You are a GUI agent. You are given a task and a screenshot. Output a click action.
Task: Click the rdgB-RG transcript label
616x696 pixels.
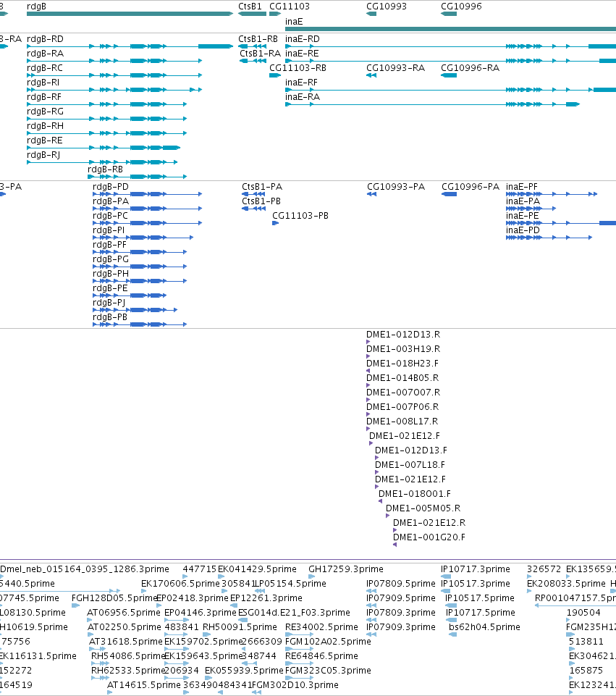(x=45, y=112)
